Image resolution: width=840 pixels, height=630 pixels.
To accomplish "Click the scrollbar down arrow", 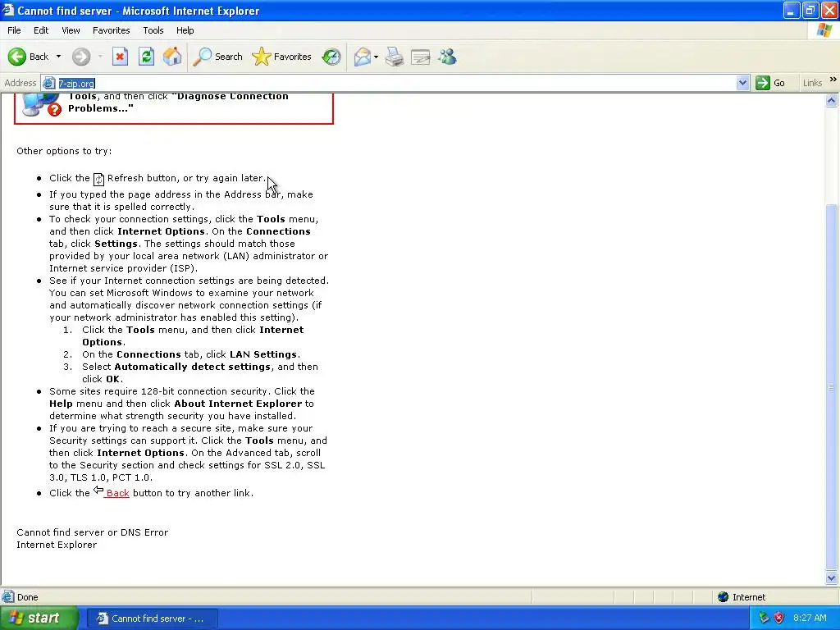I will pos(832,577).
